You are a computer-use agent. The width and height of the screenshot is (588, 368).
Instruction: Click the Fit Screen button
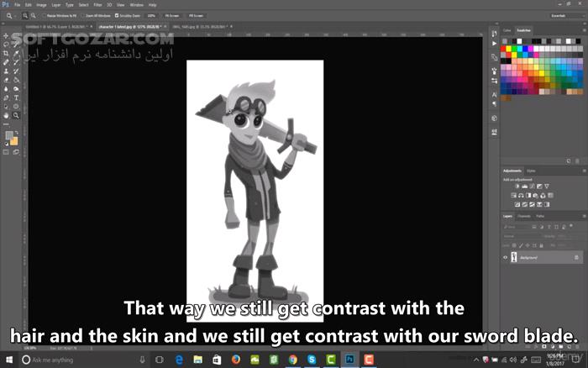pos(172,16)
